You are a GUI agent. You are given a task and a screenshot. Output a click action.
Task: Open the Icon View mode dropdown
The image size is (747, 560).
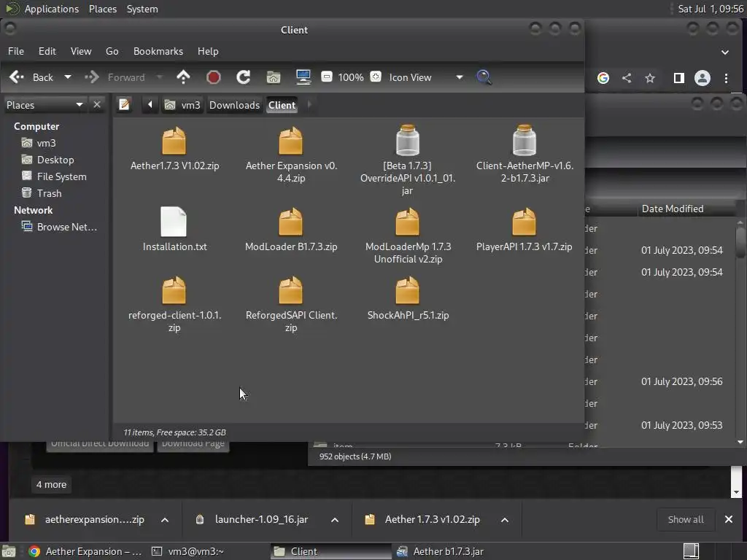[425, 77]
